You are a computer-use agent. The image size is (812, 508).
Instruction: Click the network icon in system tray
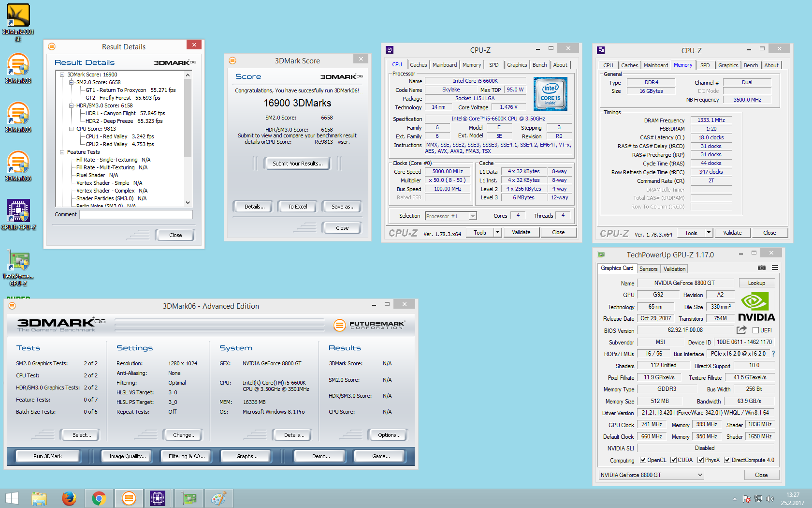point(758,499)
